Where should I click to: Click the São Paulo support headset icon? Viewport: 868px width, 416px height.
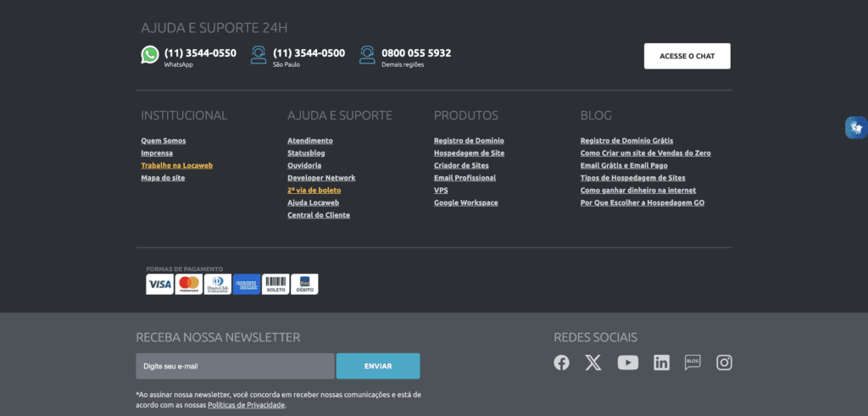258,55
